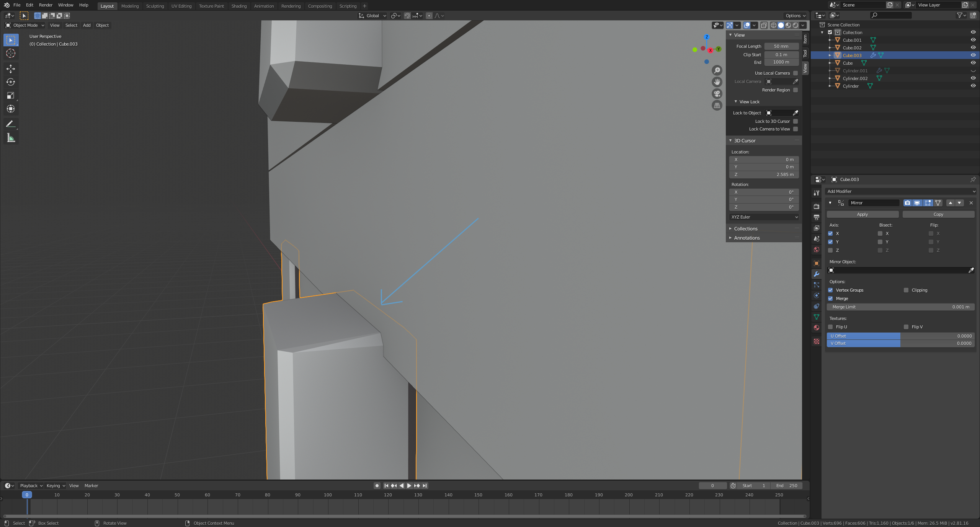This screenshot has height=527, width=980.
Task: Click the U Offset slider
Action: click(x=901, y=336)
